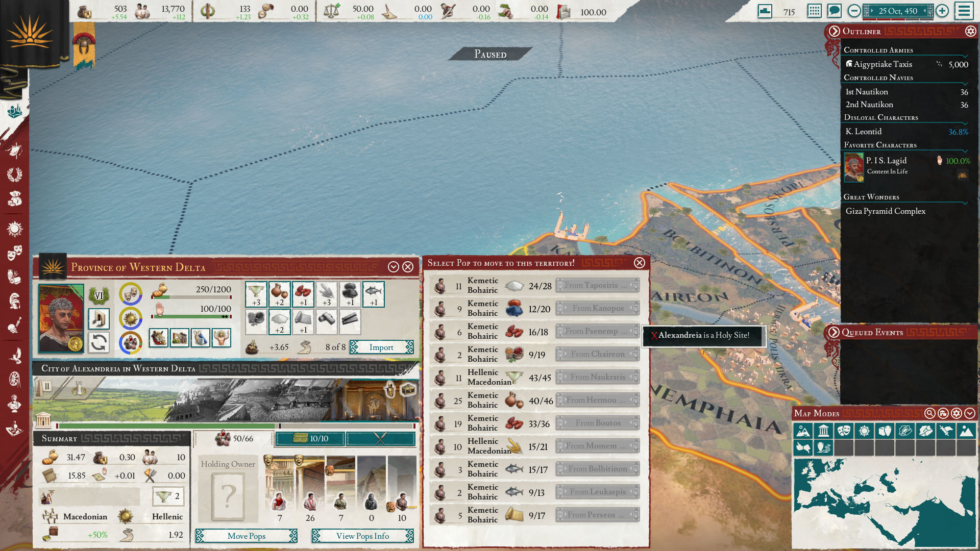
Task: Click the chat message icon
Action: coord(834,11)
